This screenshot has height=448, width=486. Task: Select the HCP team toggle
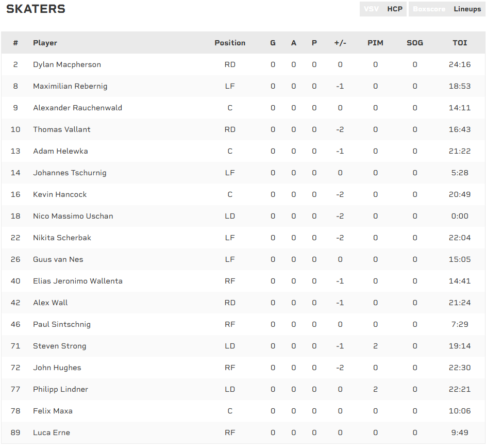pyautogui.click(x=395, y=9)
